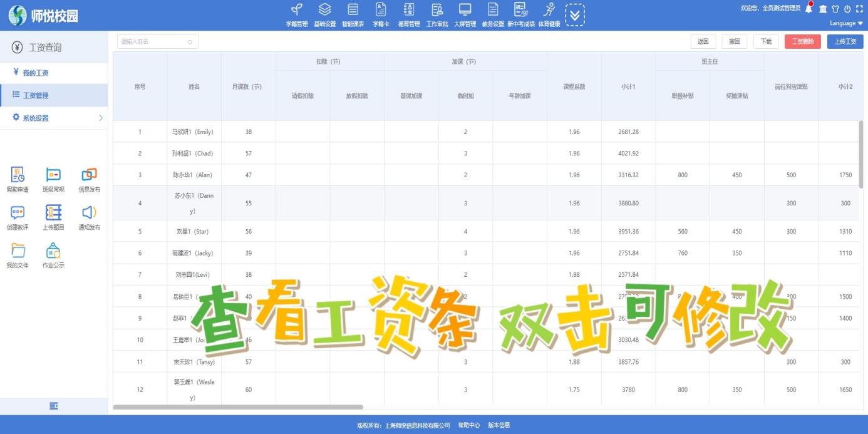The width and height of the screenshot is (868, 434).
Task: Toggle fullscreen mode icon in header
Action: [859, 9]
